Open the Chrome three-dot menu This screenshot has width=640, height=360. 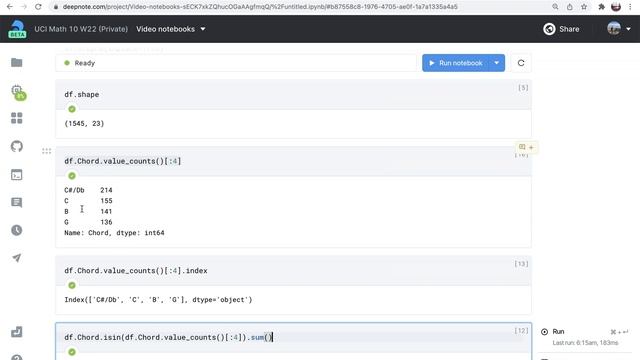click(630, 7)
